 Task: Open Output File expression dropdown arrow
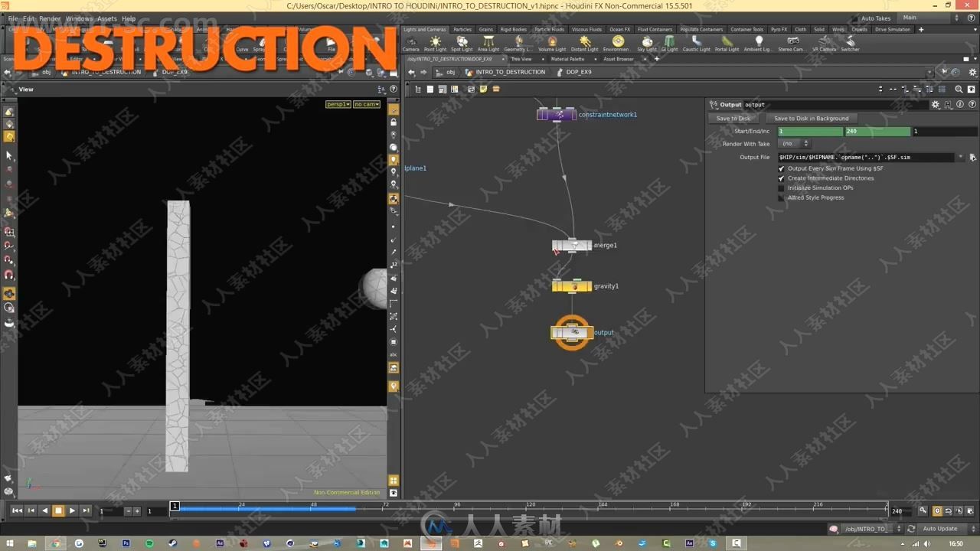[x=961, y=157]
